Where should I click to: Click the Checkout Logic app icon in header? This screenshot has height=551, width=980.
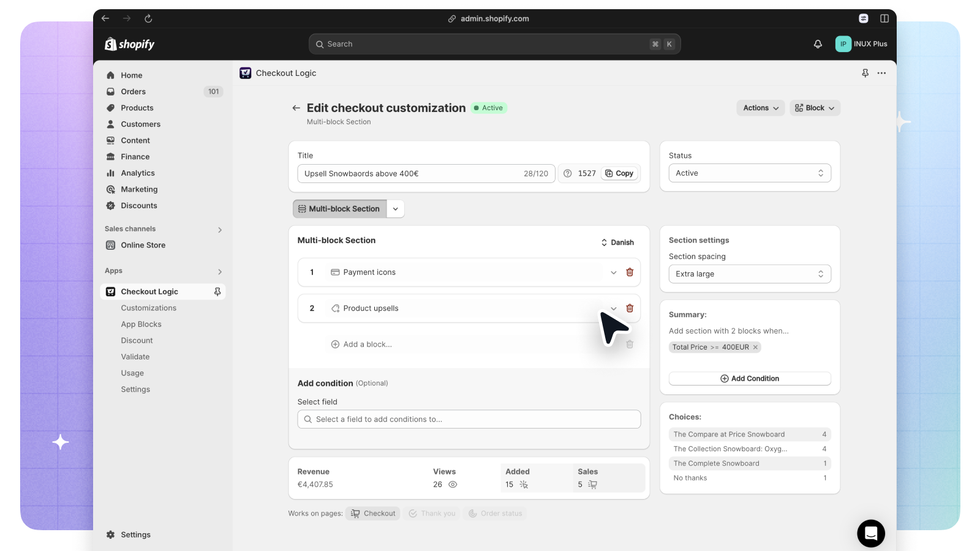click(246, 73)
